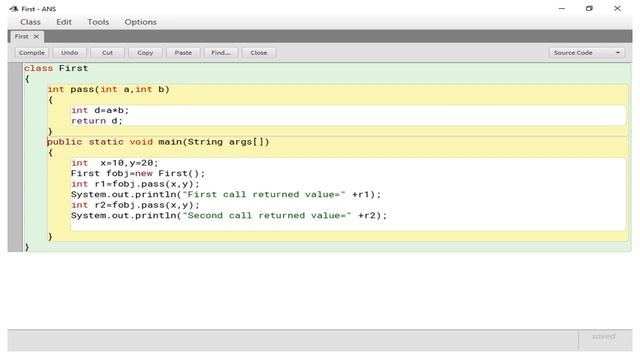
Task: Click the 'return d;' line
Action: [x=97, y=121]
